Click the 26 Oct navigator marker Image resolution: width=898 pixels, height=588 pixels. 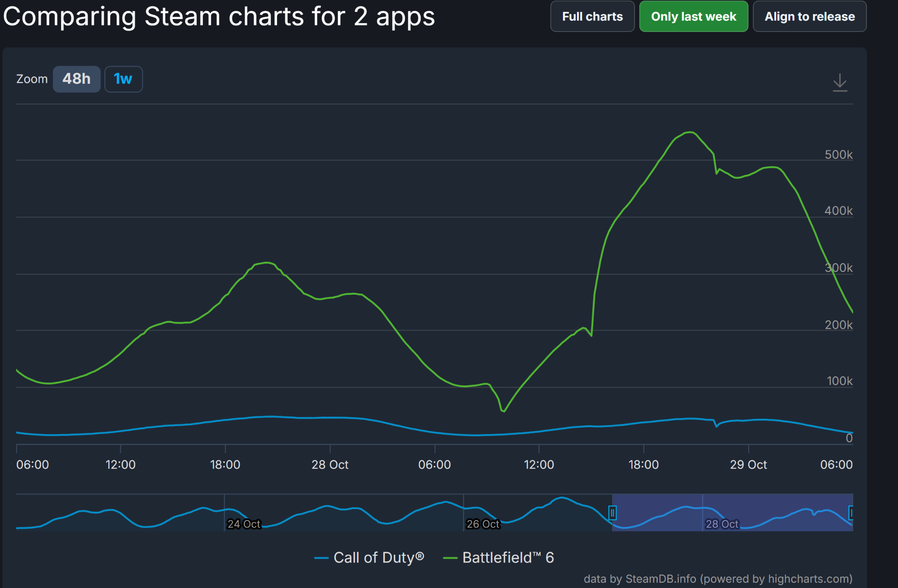click(483, 524)
